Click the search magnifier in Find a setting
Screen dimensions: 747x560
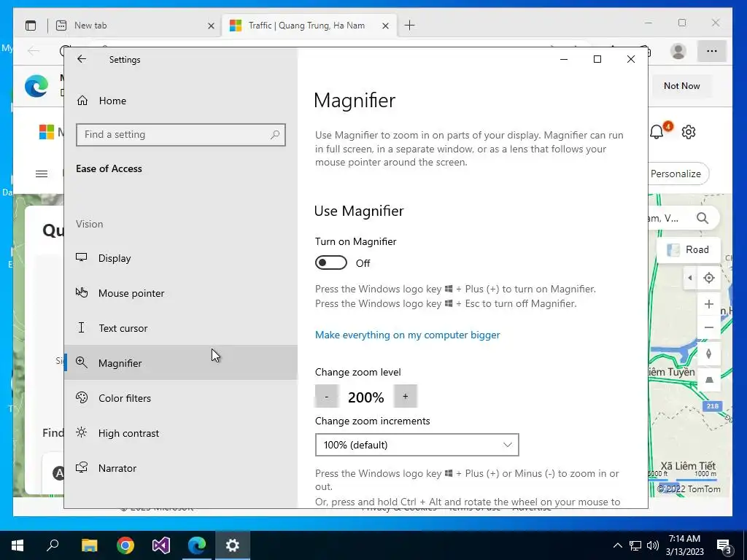click(x=275, y=135)
